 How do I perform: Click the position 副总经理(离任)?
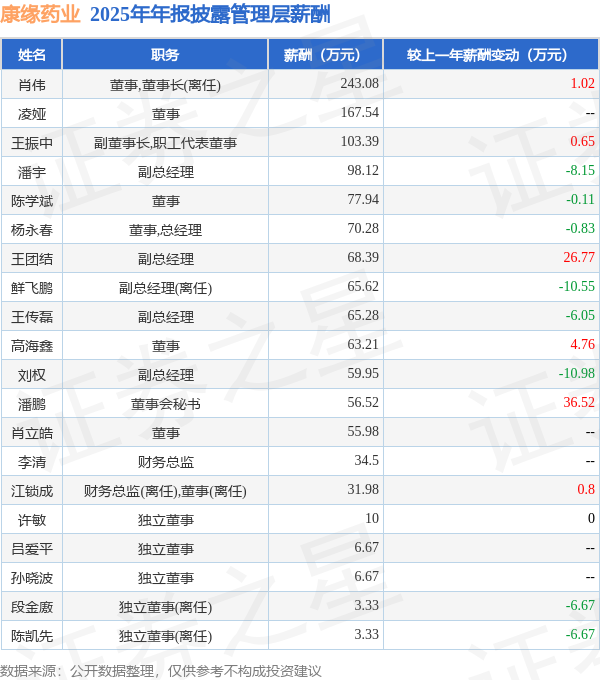coord(165,288)
